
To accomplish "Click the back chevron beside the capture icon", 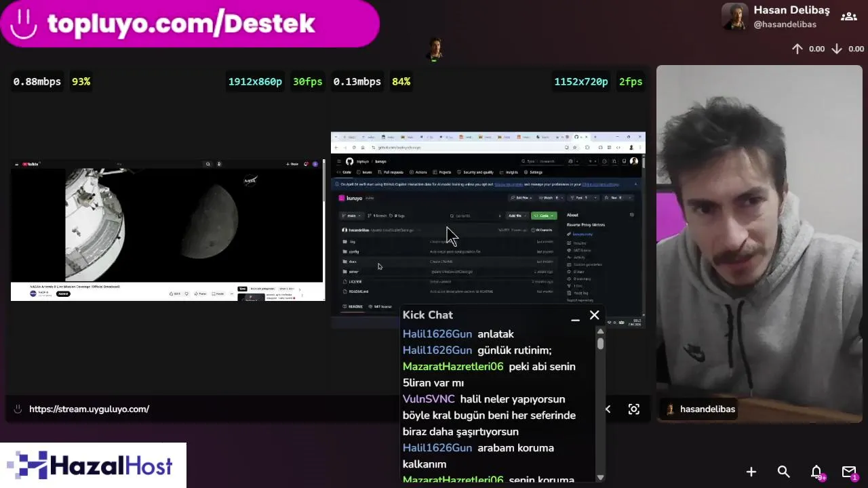I will [x=608, y=409].
